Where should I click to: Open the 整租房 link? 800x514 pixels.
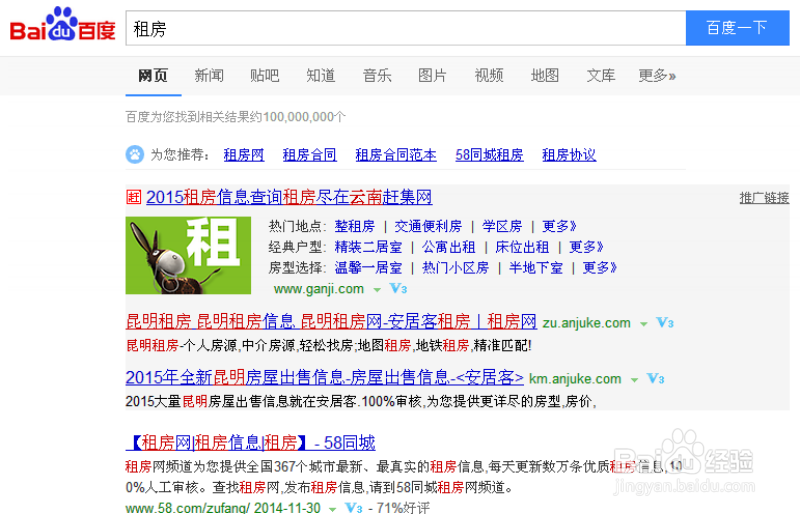pyautogui.click(x=355, y=226)
